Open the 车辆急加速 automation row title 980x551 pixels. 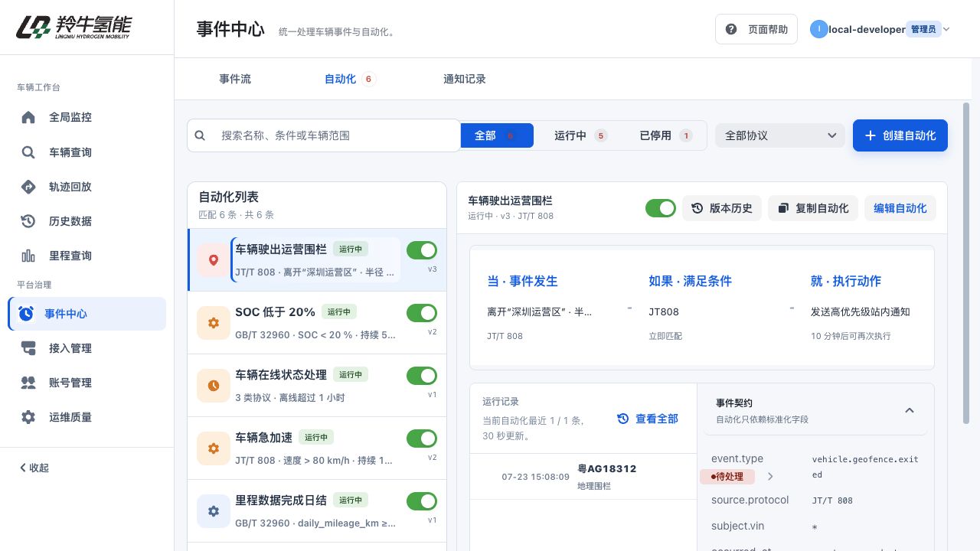pyautogui.click(x=264, y=438)
